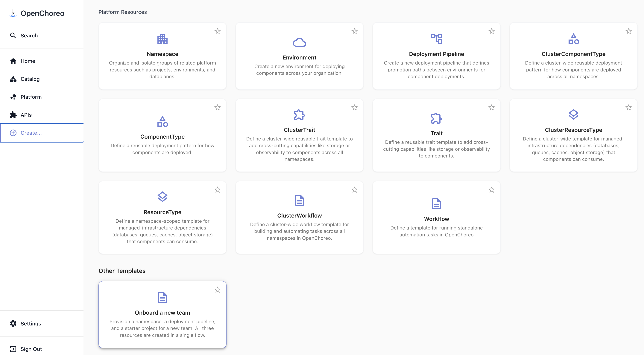The height and width of the screenshot is (355, 644).
Task: Favorite the Environment template star
Action: tap(355, 31)
